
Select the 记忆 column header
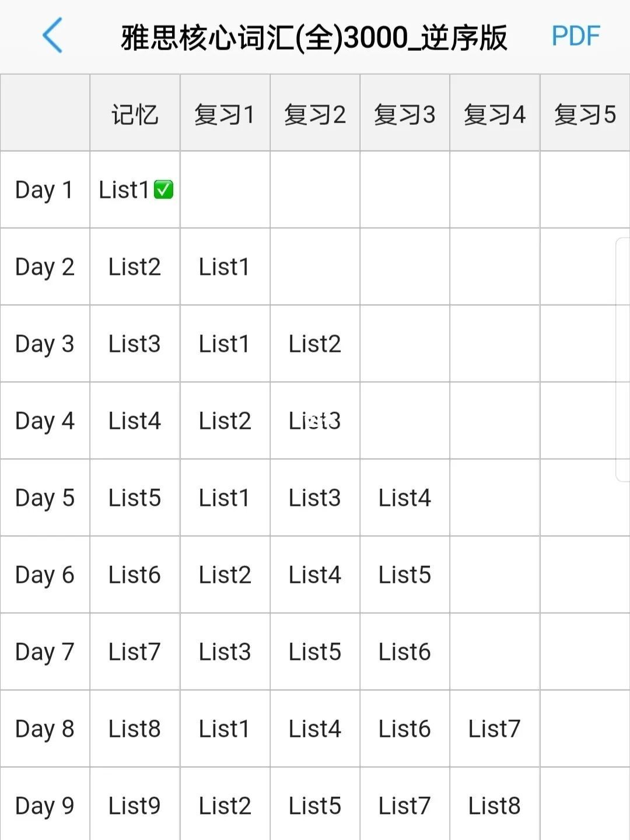pos(135,114)
